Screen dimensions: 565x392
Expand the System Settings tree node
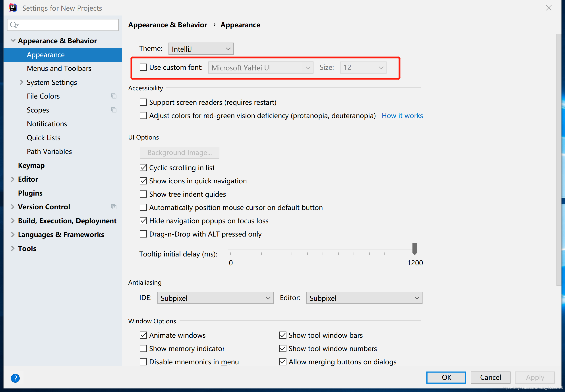tap(22, 82)
